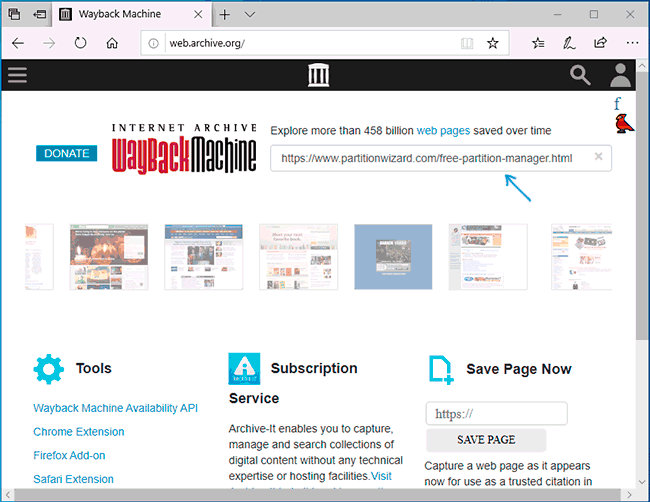
Task: Clear the Wayback URL field with the X
Action: point(598,156)
